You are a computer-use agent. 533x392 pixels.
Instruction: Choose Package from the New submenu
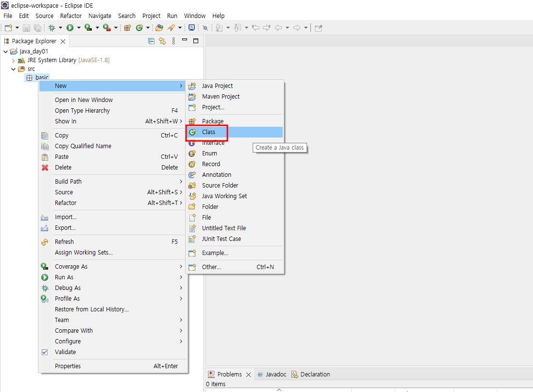pyautogui.click(x=235, y=121)
